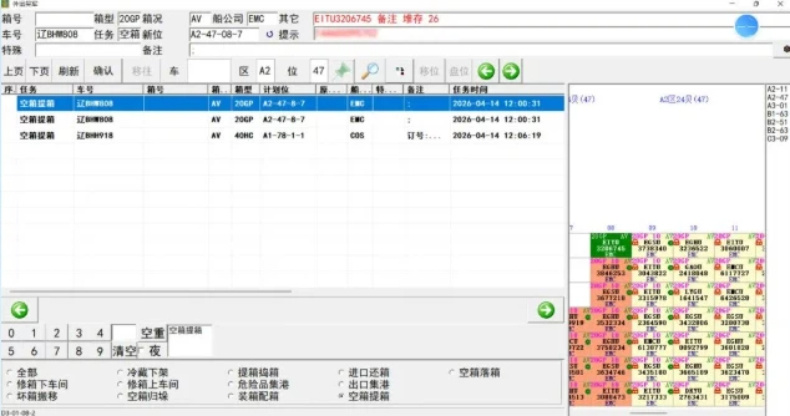Select container cell 2763431 in yard map
Screen dimensions: 790x416
[693, 393]
